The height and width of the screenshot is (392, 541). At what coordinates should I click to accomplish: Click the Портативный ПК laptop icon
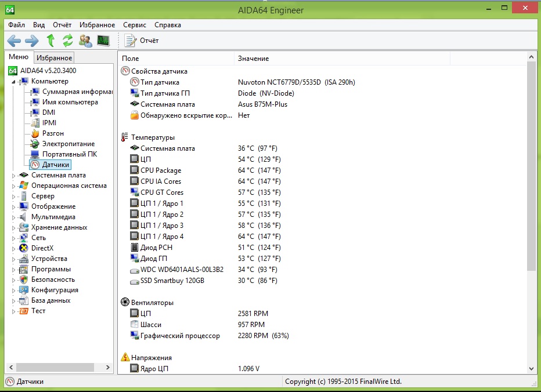35,154
